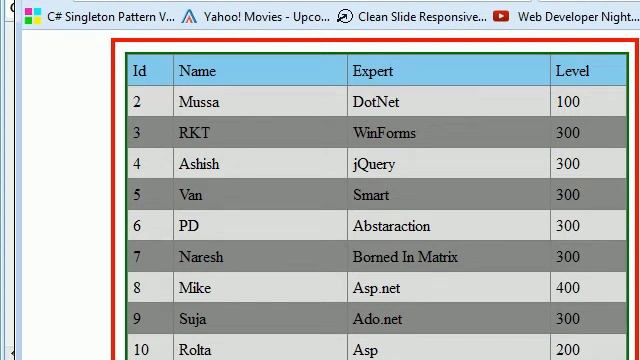Image resolution: width=640 pixels, height=360 pixels.
Task: Select the Id 10 cell
Action: point(151,347)
